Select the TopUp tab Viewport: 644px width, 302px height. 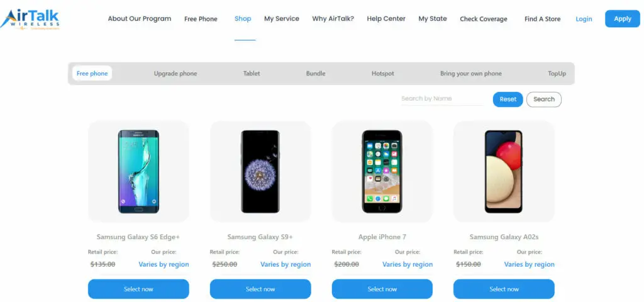[557, 74]
